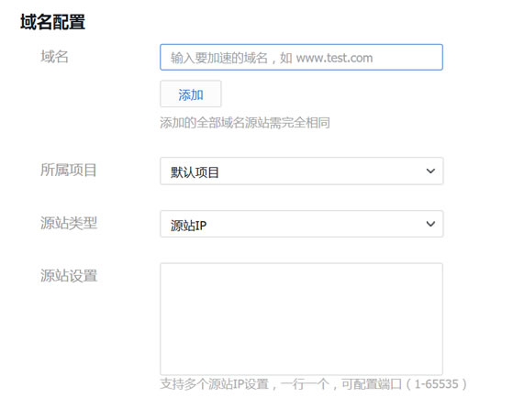524x420 pixels.
Task: Click the 添加 button
Action: (x=191, y=94)
